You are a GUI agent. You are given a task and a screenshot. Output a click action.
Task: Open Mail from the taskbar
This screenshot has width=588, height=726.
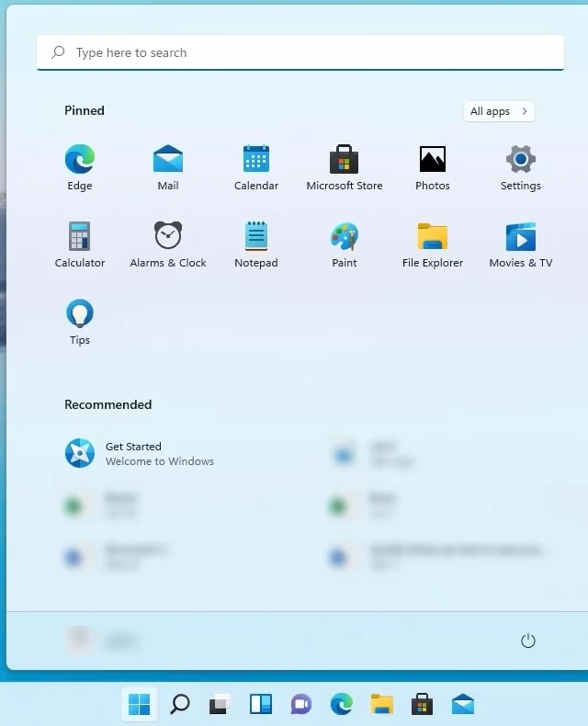coord(462,704)
